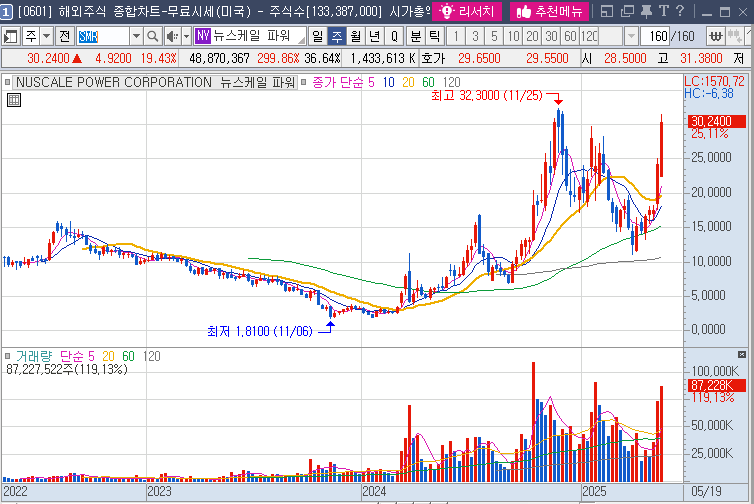Toggle the Won currency conversion icon

point(716,36)
